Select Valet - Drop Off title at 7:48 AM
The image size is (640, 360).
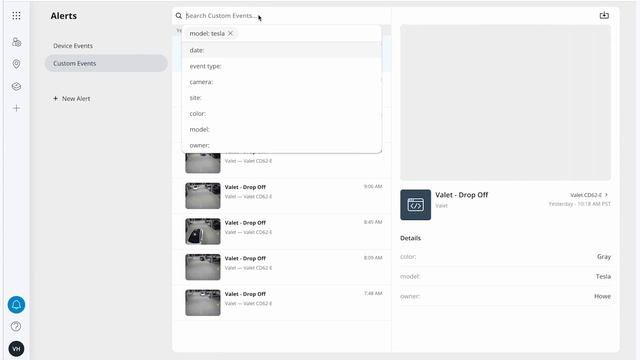245,294
